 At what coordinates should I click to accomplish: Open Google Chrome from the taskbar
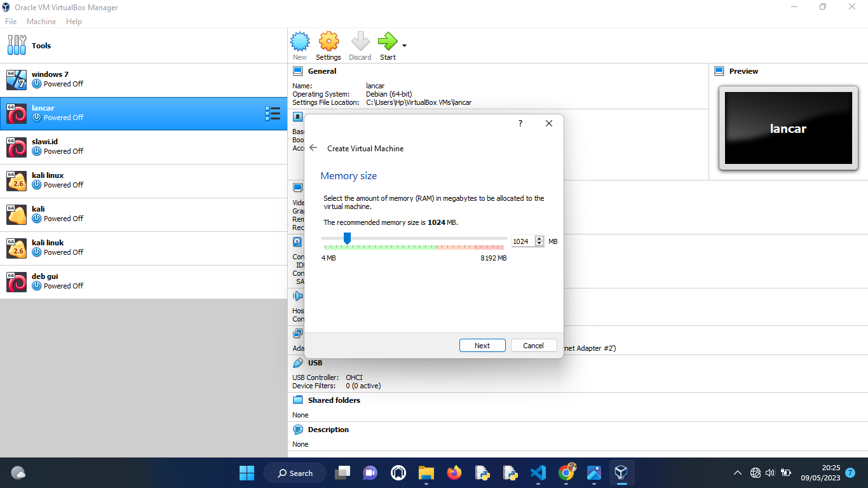pyautogui.click(x=566, y=473)
